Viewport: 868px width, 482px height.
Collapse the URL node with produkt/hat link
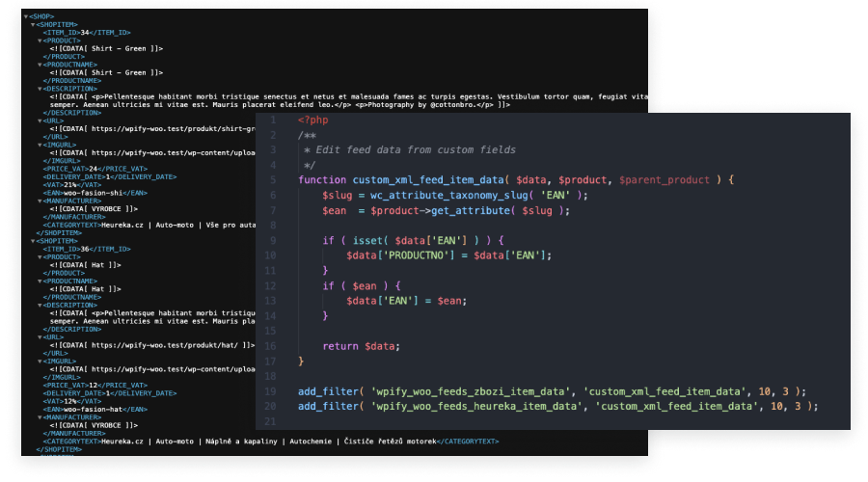[x=40, y=337]
